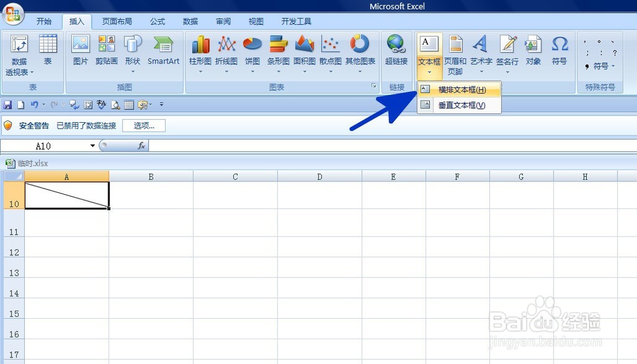Select column D header
The image size is (637, 364).
tap(320, 176)
